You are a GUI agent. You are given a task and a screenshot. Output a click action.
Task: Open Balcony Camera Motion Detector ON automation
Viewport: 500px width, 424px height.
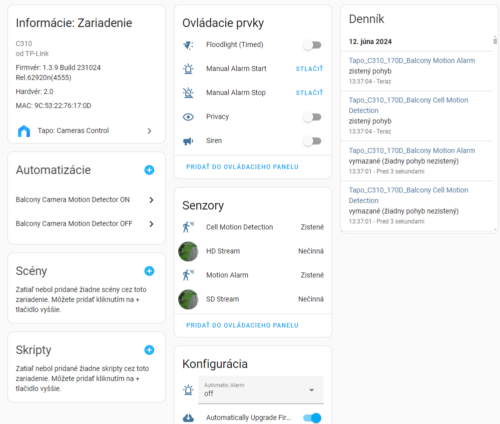coord(85,200)
